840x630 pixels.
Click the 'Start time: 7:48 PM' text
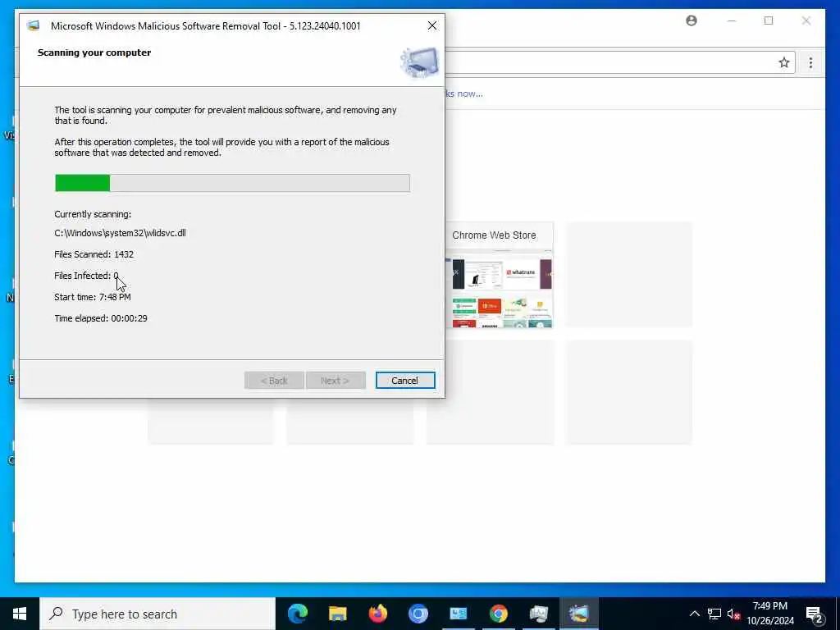coord(92,297)
